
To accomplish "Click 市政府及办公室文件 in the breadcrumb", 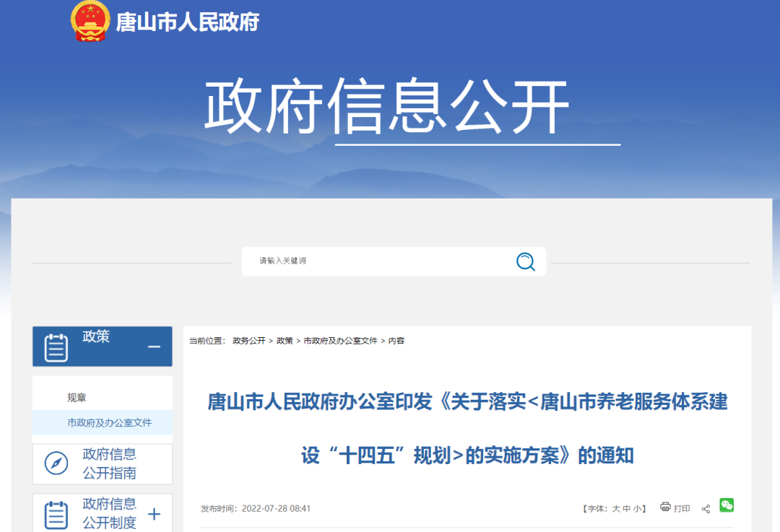I will point(340,341).
